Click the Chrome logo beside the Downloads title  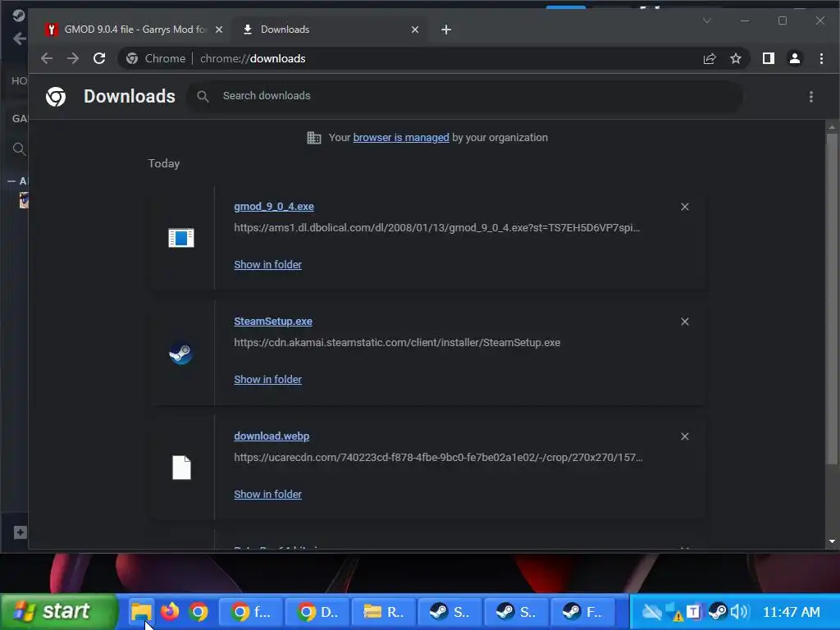click(x=56, y=97)
